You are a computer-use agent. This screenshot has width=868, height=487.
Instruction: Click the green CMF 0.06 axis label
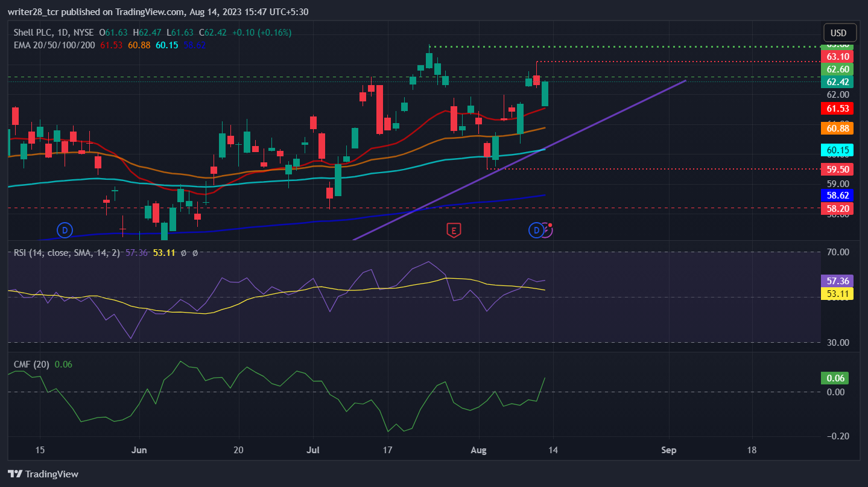point(835,378)
